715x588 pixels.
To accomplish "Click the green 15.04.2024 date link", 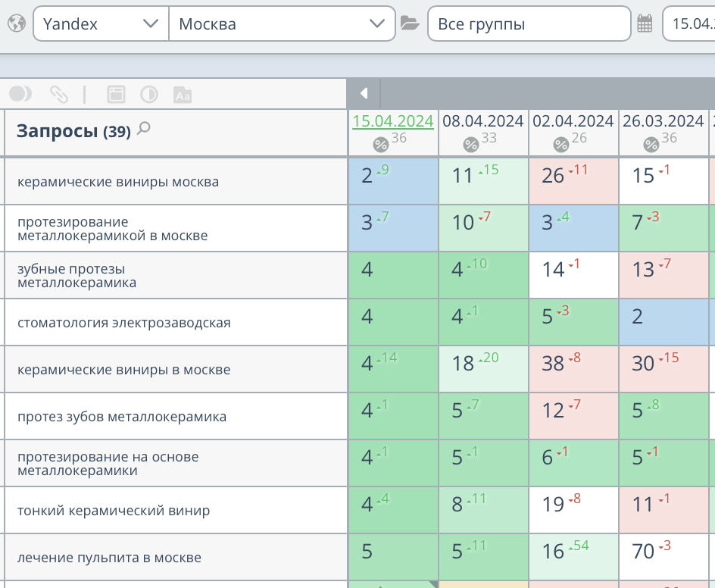I will [x=392, y=121].
